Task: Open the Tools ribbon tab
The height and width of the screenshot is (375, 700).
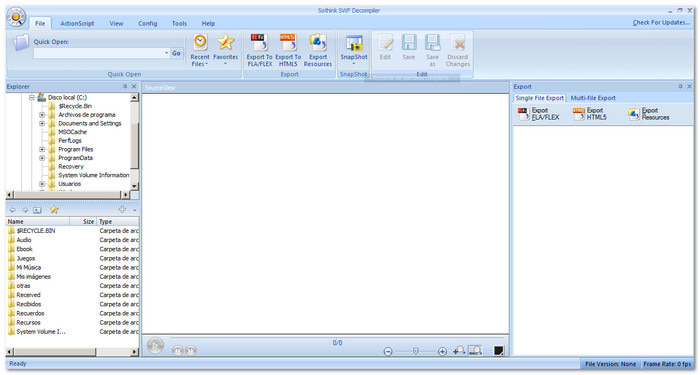Action: (x=179, y=23)
